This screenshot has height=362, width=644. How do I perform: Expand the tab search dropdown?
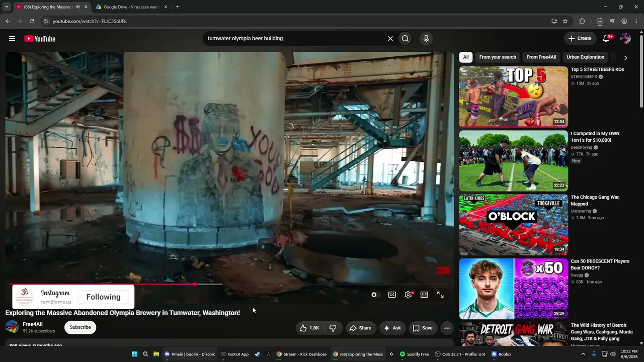pos(7,7)
